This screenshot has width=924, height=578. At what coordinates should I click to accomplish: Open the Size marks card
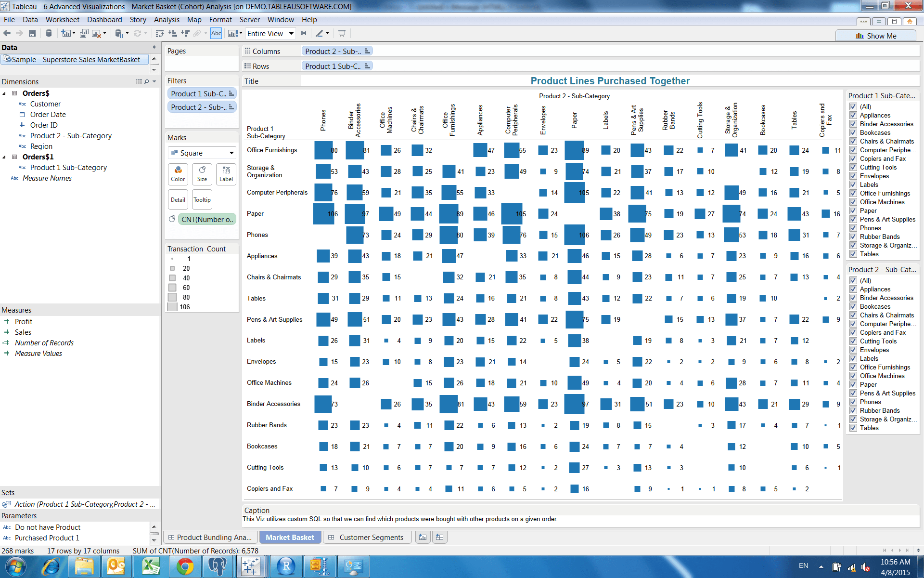tap(202, 173)
